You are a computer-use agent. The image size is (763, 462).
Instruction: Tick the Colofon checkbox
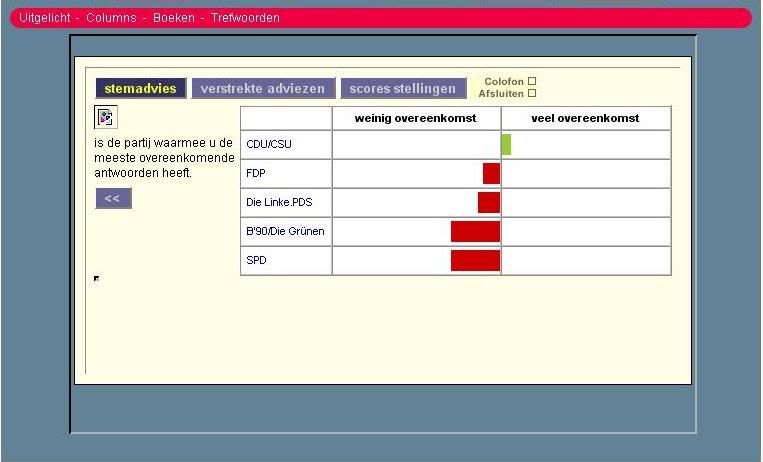click(x=532, y=81)
